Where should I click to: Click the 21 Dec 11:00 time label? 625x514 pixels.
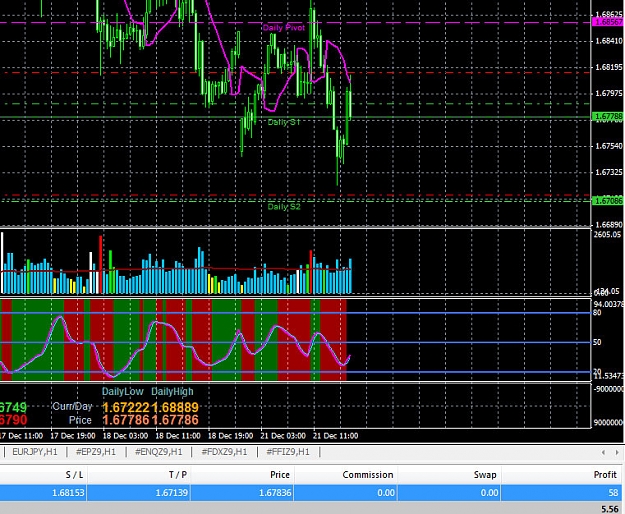335,436
